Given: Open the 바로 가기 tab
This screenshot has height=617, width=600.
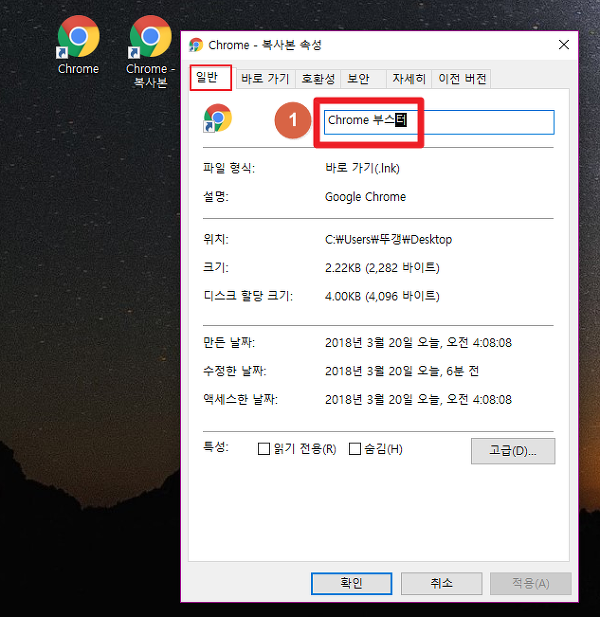Looking at the screenshot, I should (265, 79).
